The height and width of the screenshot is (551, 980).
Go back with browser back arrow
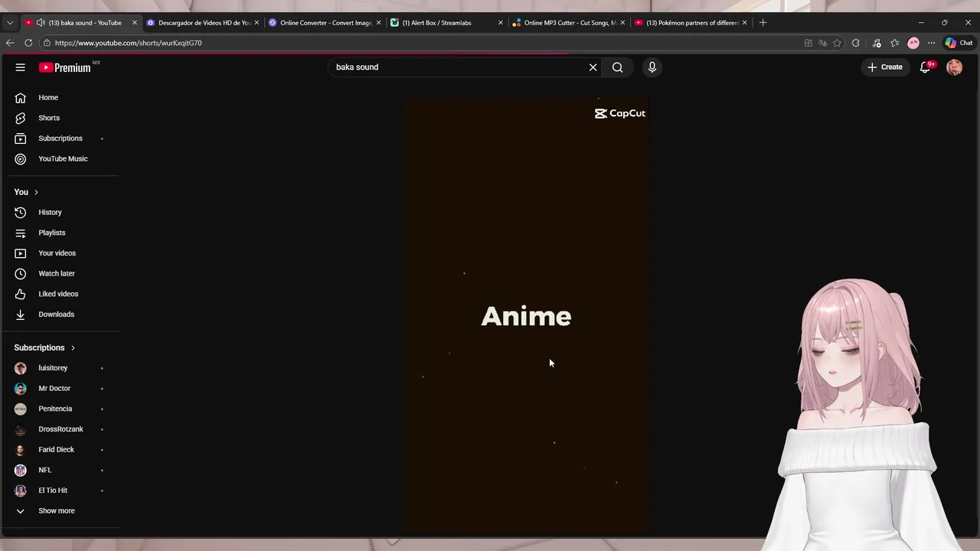[10, 43]
